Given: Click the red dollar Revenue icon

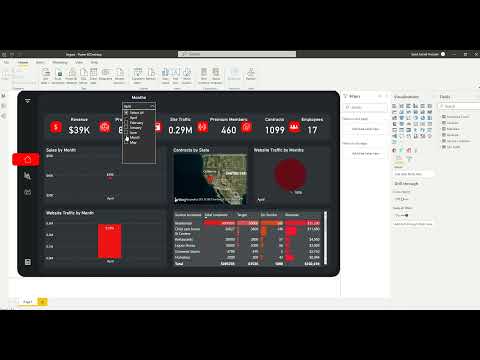Looking at the screenshot, I should 56,127.
